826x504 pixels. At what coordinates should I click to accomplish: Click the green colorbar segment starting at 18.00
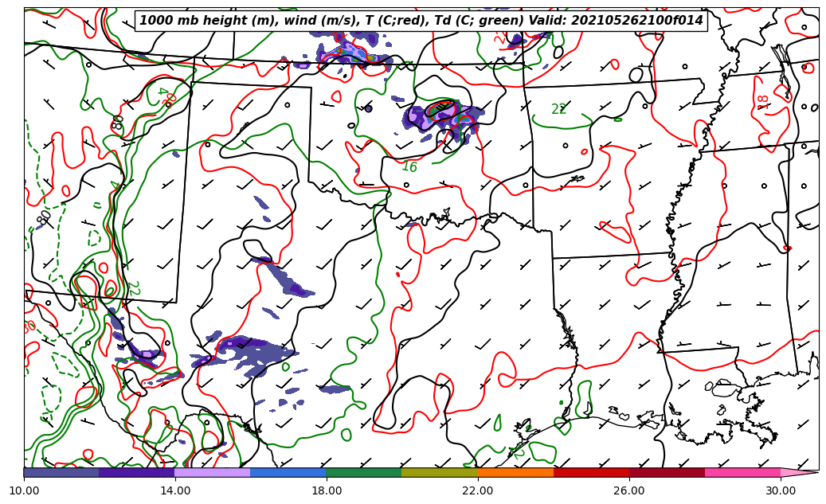point(364,472)
